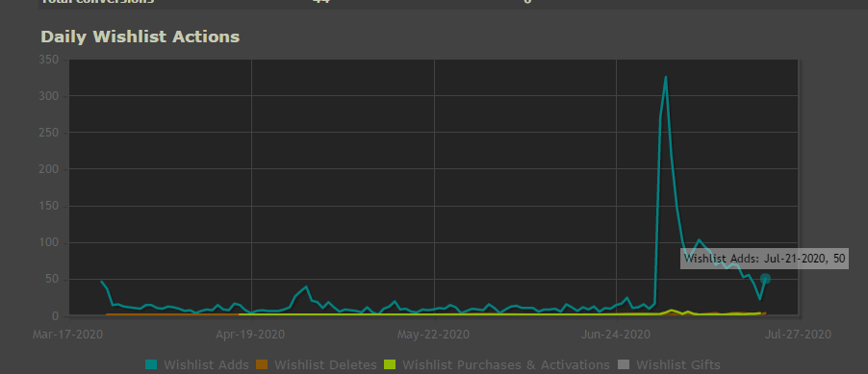Click the 350 y-axis label
This screenshot has width=868, height=374.
(x=49, y=60)
